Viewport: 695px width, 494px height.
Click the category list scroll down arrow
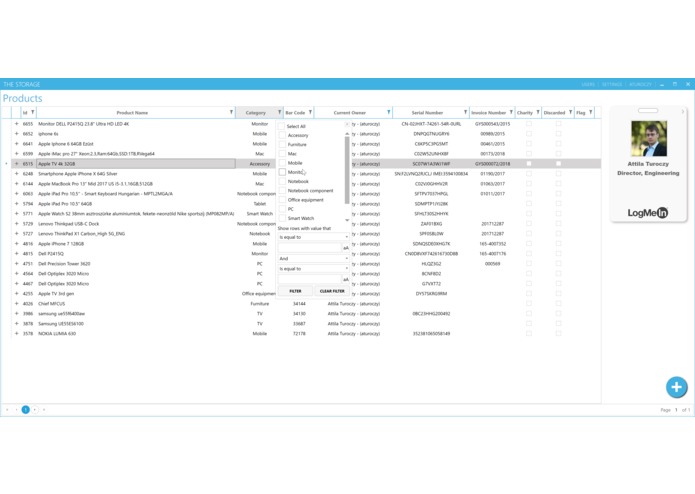pos(347,220)
